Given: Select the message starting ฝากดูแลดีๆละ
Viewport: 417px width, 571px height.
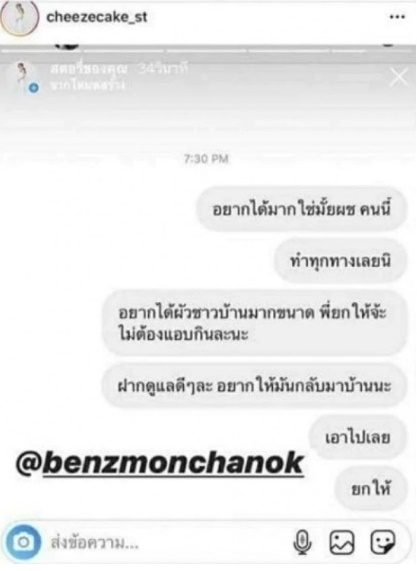Looking at the screenshot, I should pos(255,386).
